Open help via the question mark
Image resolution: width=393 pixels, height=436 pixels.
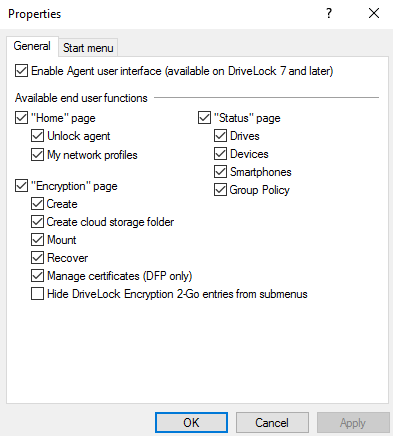click(329, 13)
